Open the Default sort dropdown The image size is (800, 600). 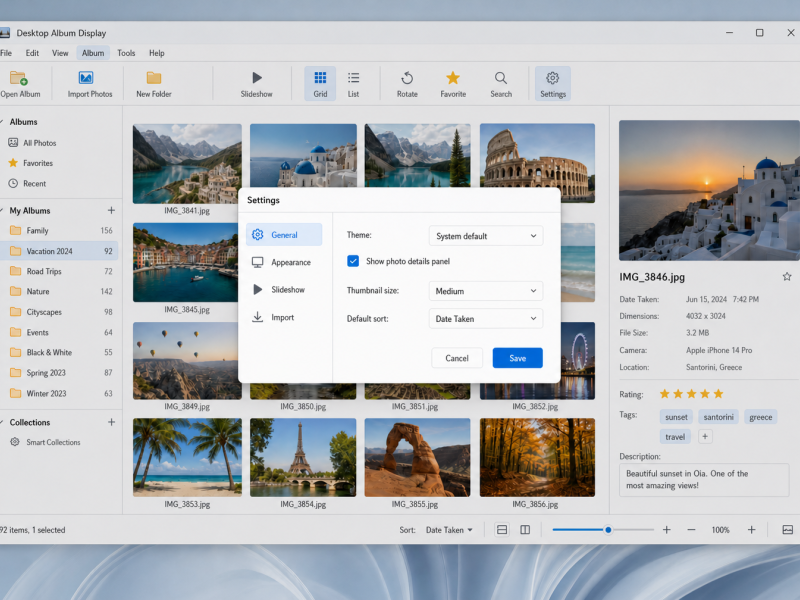(486, 318)
